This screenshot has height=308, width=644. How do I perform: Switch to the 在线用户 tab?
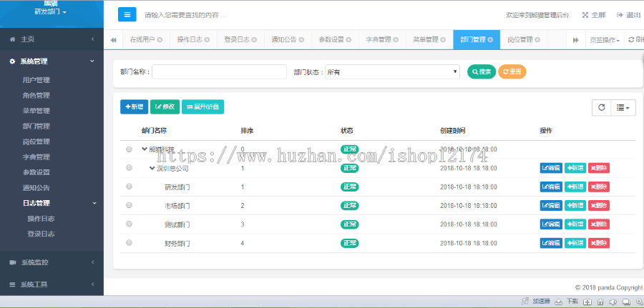coord(142,40)
